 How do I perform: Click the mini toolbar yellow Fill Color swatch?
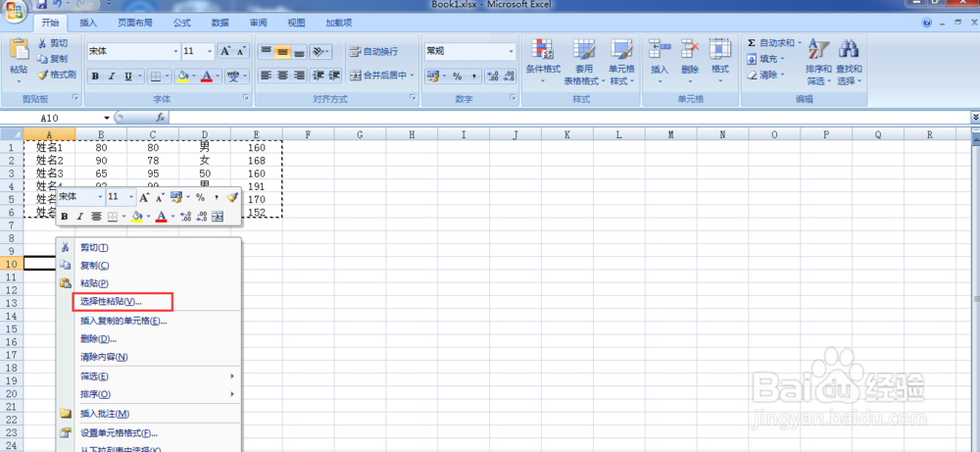(x=137, y=217)
